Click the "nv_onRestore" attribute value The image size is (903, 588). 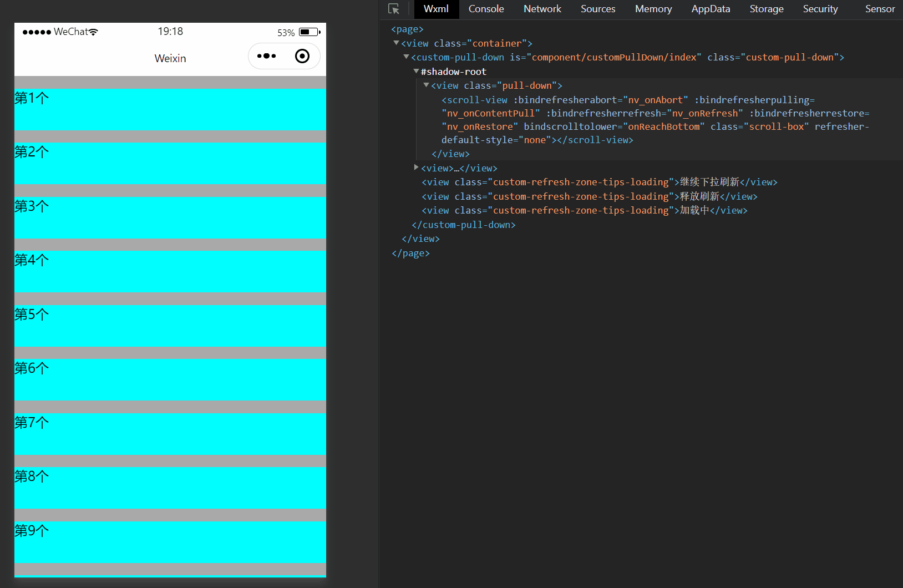click(x=480, y=126)
